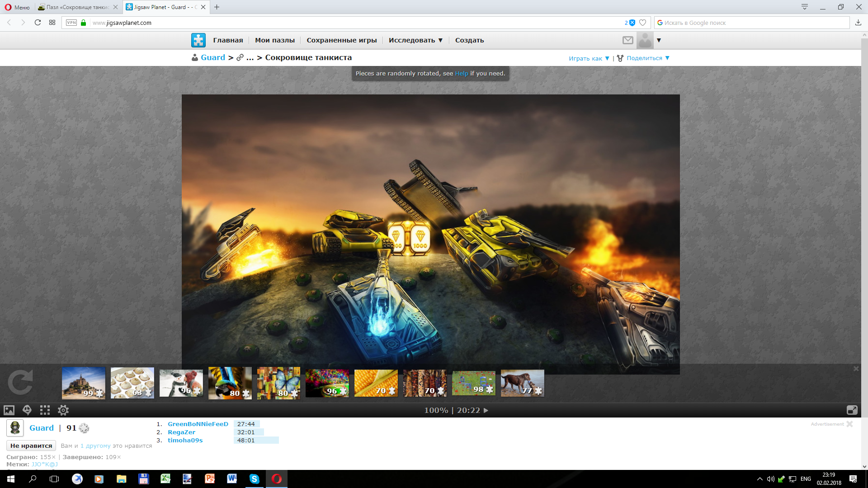Screen dimensions: 868x488
Task: Arrange pieces with the grid icon
Action: (x=45, y=410)
